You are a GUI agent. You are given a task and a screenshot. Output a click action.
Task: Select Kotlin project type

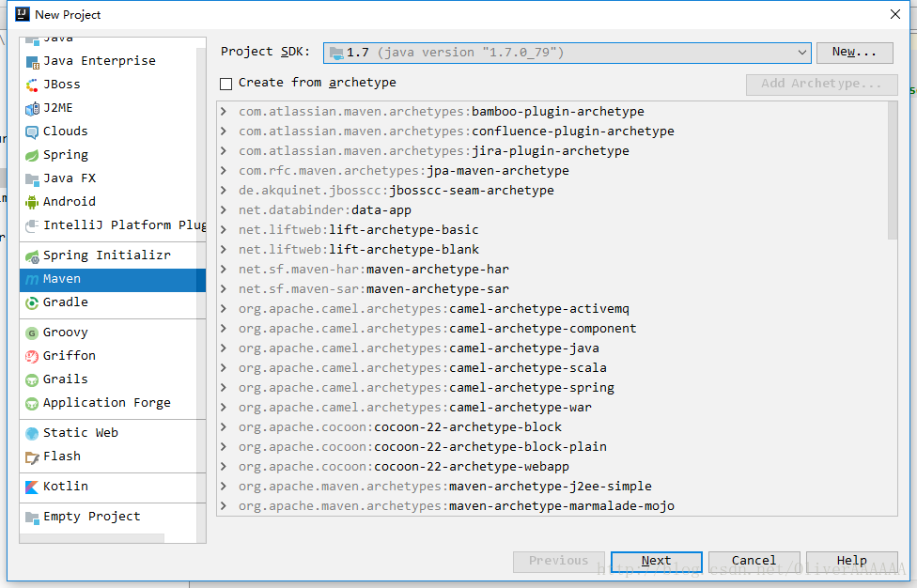(113, 487)
